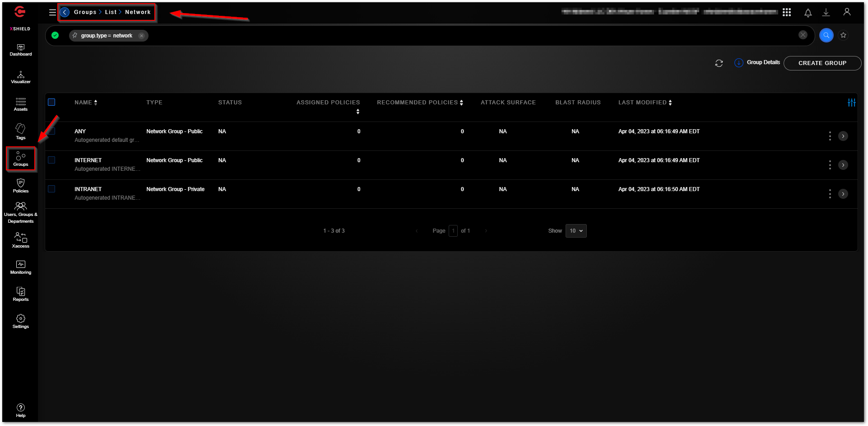Toggle the hamburger menu
868x426 pixels.
(52, 12)
